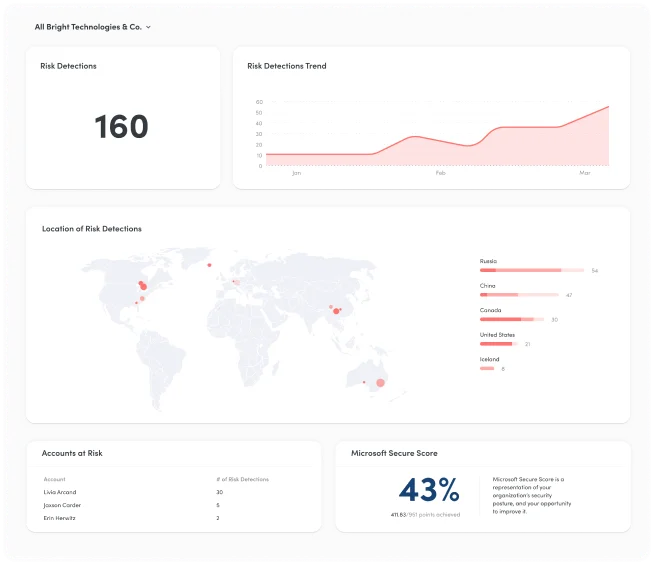Click the Iceland country label
Screen dimensions: 654x565
(x=489, y=359)
